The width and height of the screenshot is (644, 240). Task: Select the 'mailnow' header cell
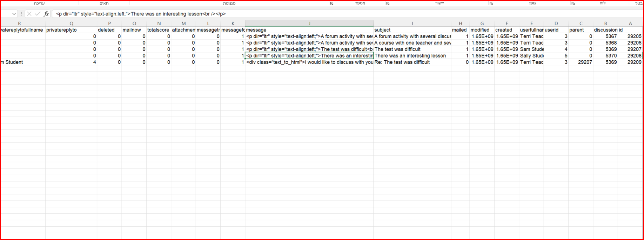pyautogui.click(x=134, y=30)
